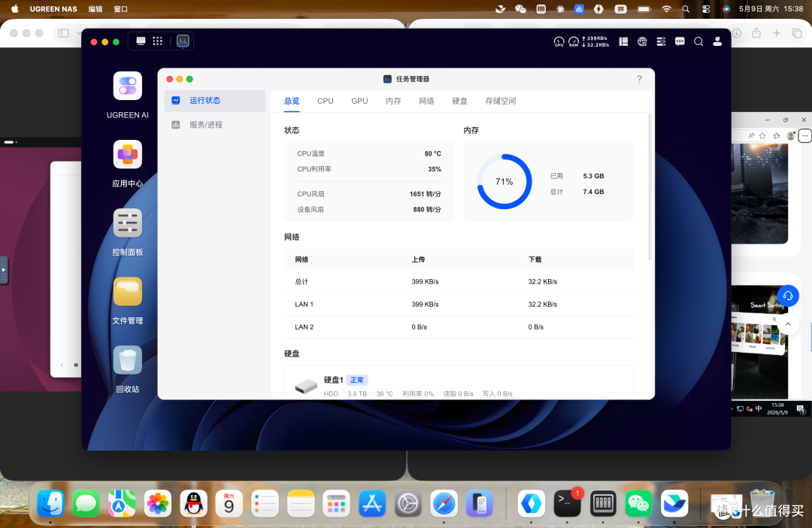This screenshot has height=528, width=812.
Task: Select the LAN 1 network row
Action: [459, 304]
